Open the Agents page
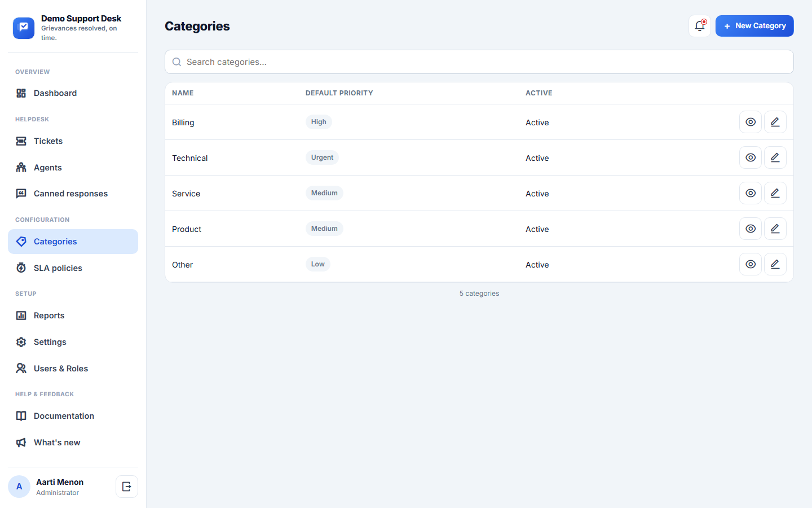This screenshot has height=508, width=812. pos(73,168)
